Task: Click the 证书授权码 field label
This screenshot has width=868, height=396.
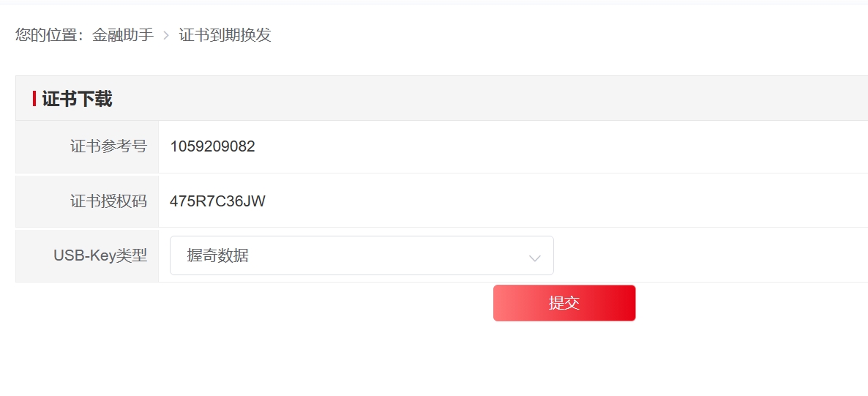Action: click(108, 201)
